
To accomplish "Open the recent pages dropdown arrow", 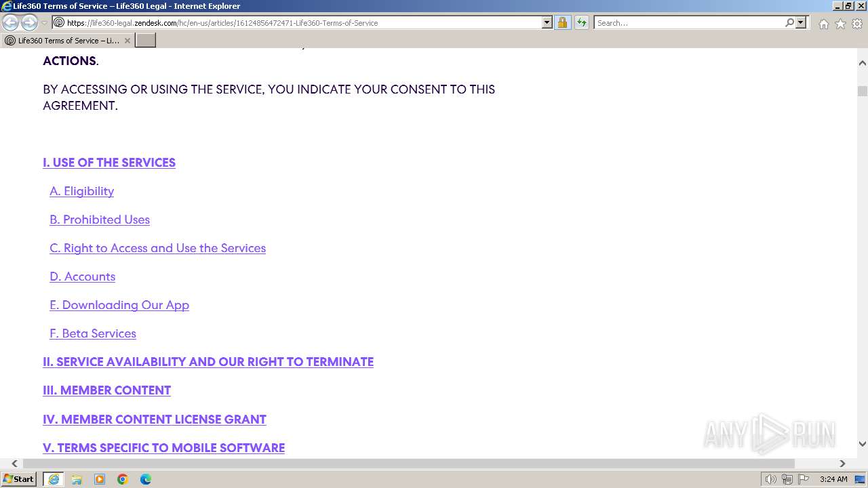I will pyautogui.click(x=44, y=23).
